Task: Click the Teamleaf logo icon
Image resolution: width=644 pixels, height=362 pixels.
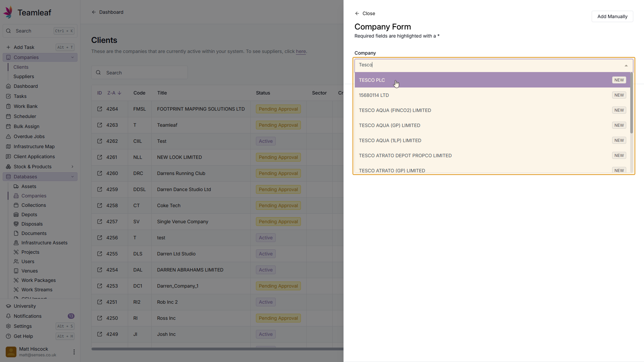Action: click(x=8, y=12)
